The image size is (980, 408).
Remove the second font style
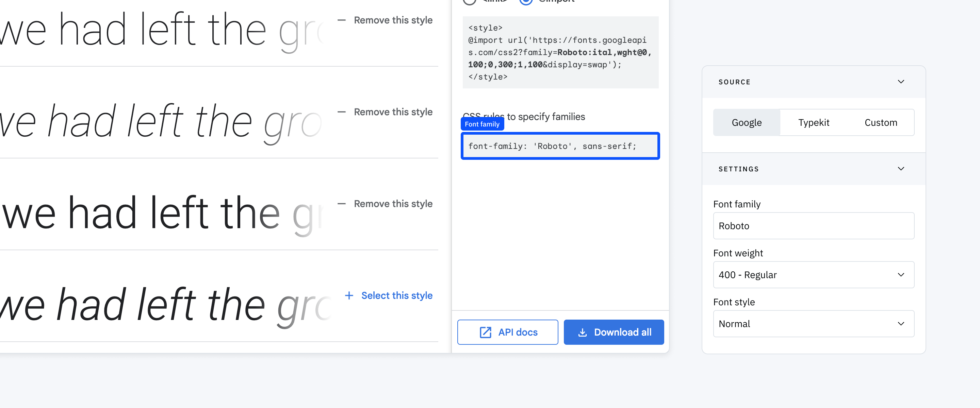[385, 113]
